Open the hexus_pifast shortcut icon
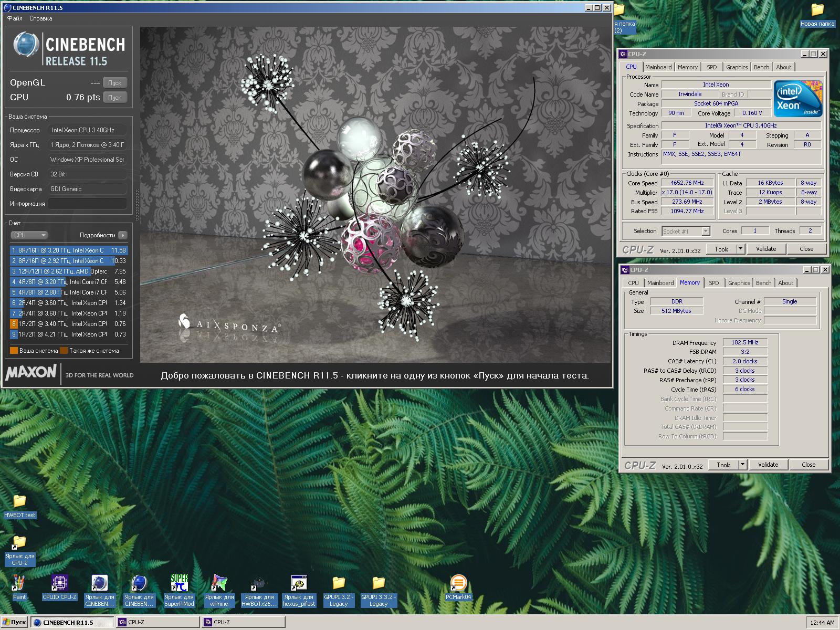840x630 pixels. pyautogui.click(x=299, y=583)
